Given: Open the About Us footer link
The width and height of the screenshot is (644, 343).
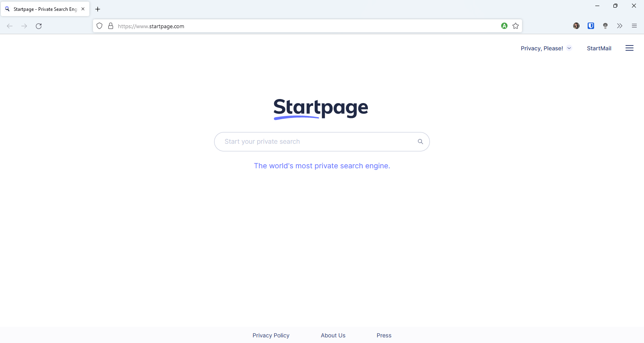Looking at the screenshot, I should [x=333, y=335].
